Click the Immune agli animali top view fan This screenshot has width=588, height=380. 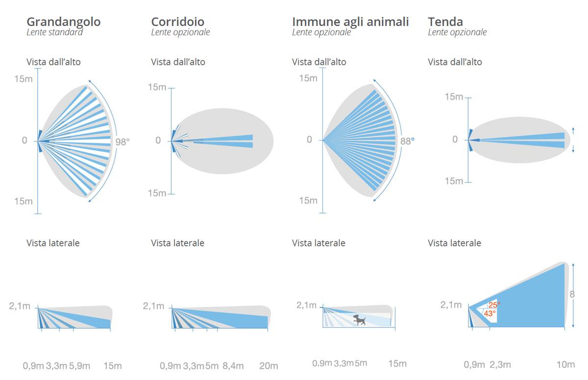[360, 140]
